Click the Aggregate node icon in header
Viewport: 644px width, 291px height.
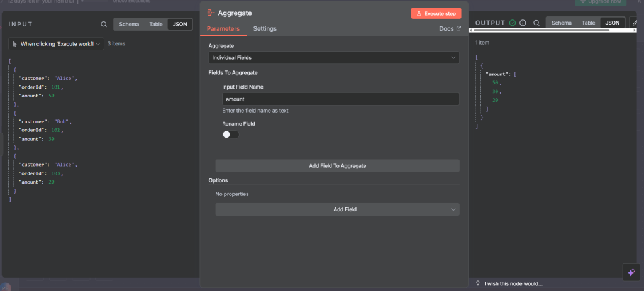[211, 13]
